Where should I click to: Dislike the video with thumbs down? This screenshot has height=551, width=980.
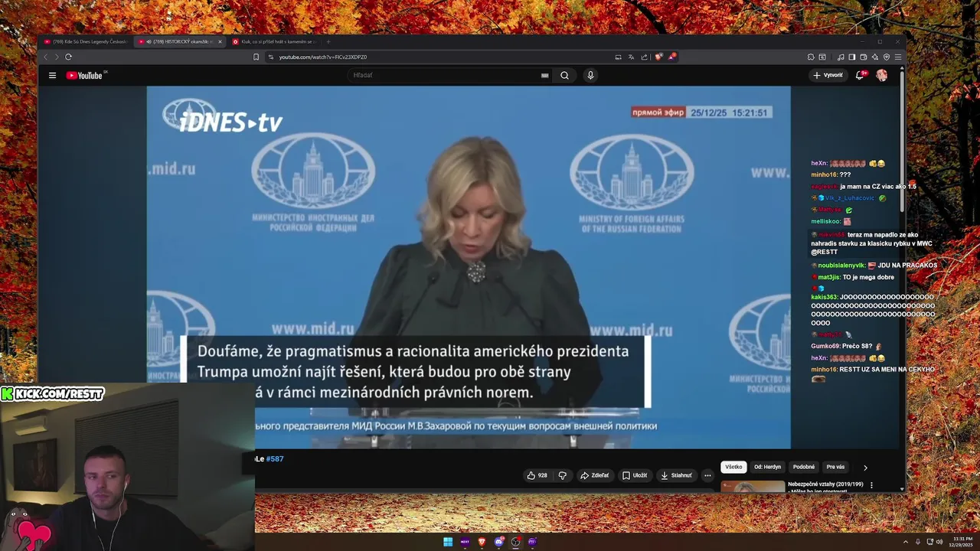coord(563,475)
